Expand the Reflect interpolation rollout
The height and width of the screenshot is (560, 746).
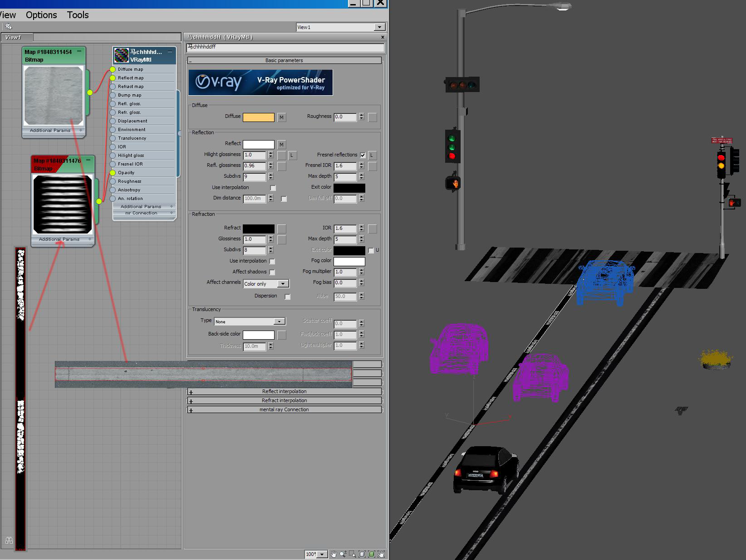[285, 391]
